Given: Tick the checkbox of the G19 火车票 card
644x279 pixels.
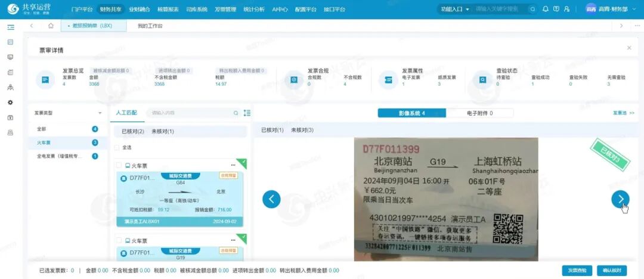Looking at the screenshot, I should [119, 241].
